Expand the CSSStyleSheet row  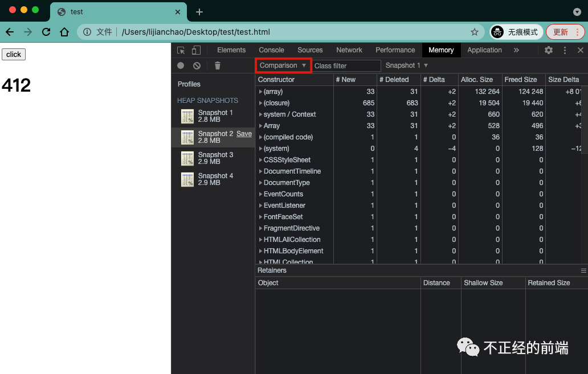[x=260, y=160]
